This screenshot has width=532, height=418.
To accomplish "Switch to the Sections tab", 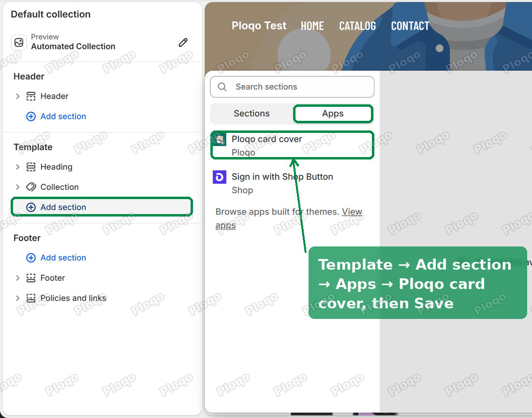I will click(x=251, y=114).
